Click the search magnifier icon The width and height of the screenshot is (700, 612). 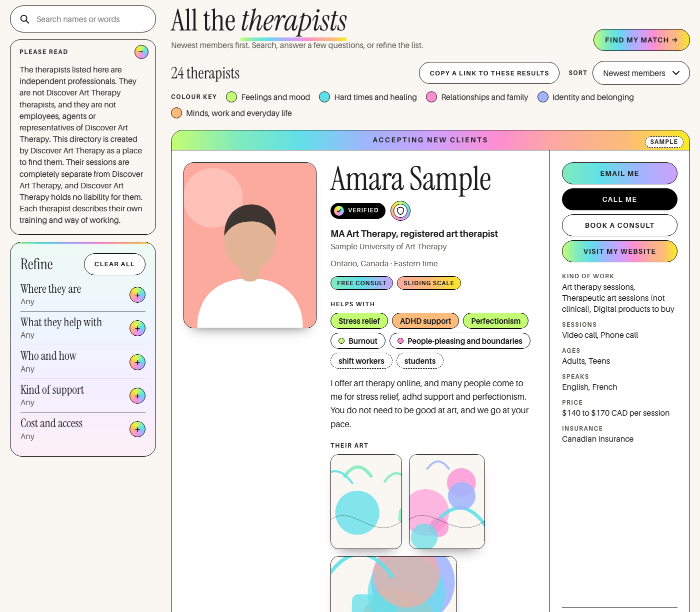coord(24,19)
